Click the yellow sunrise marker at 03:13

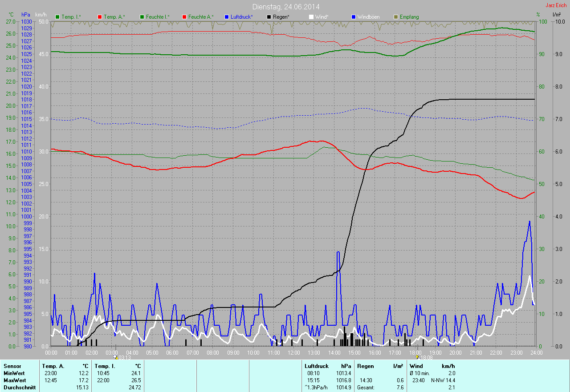115,357
